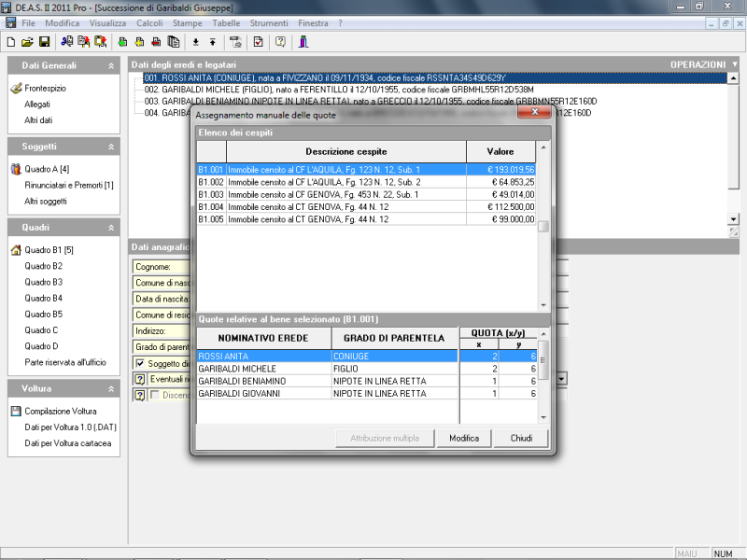Select heir GARIBALDI GIOVANNI in quote table
747x560 pixels.
pos(367,393)
